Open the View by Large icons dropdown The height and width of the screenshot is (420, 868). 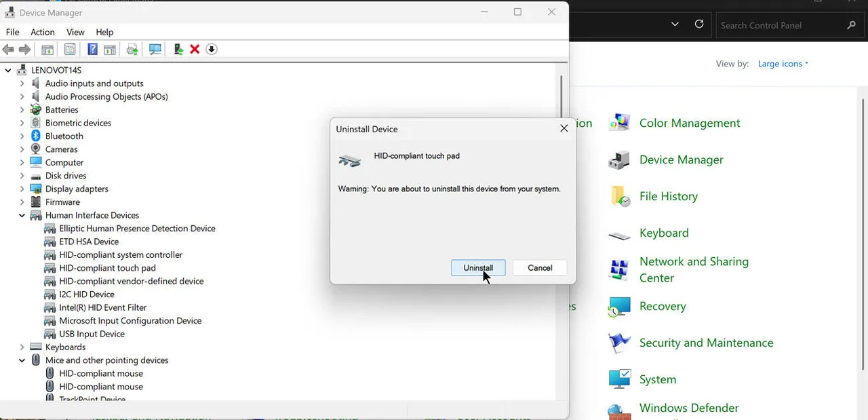(782, 63)
